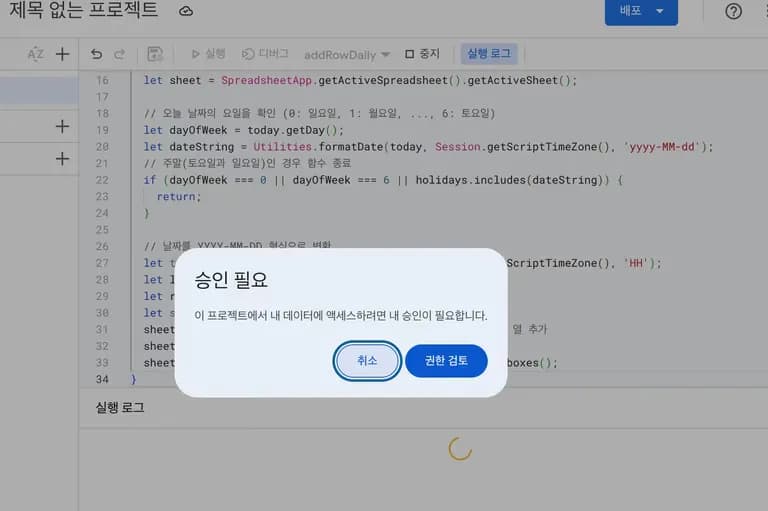Click the save project floppy icon

pyautogui.click(x=155, y=54)
